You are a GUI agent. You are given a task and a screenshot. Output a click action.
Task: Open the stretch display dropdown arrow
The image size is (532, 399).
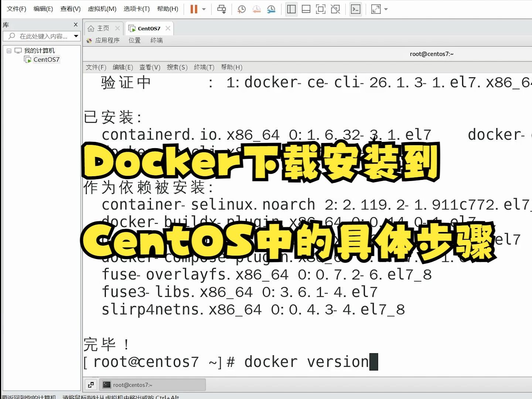coord(386,9)
